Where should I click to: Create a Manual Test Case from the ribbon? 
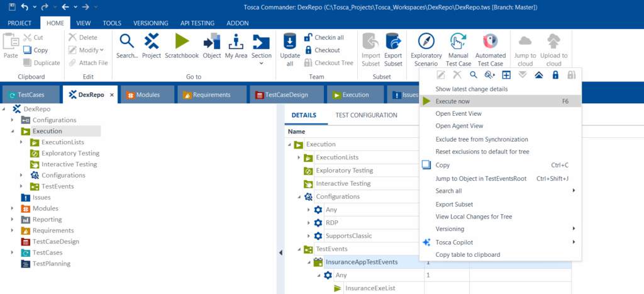pos(460,50)
